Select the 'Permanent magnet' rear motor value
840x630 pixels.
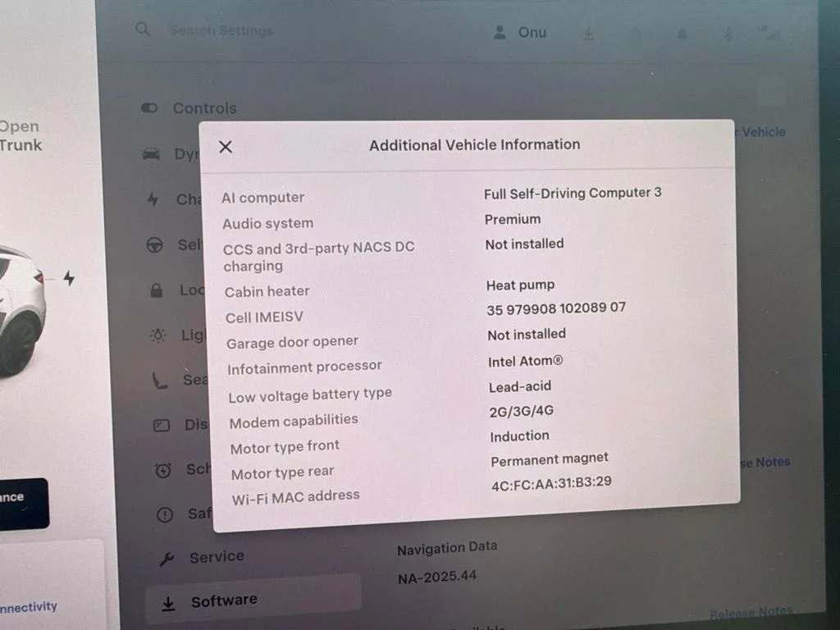point(550,459)
